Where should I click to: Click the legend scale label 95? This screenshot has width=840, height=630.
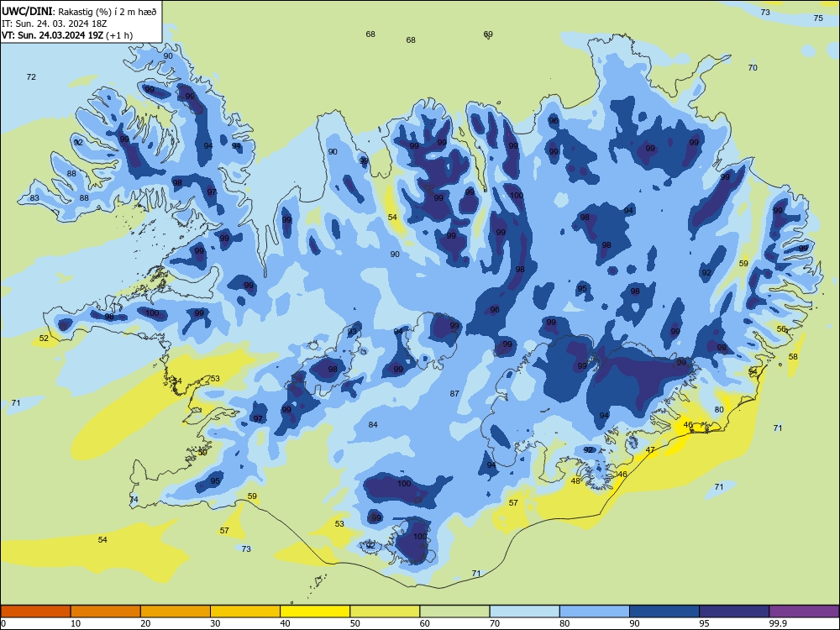coord(704,623)
